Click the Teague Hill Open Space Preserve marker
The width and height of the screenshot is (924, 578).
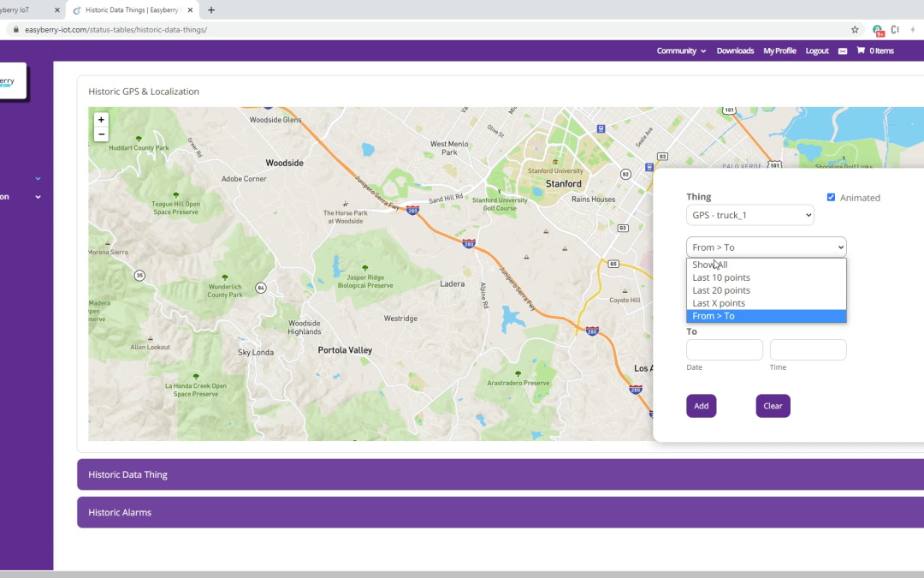tap(175, 195)
